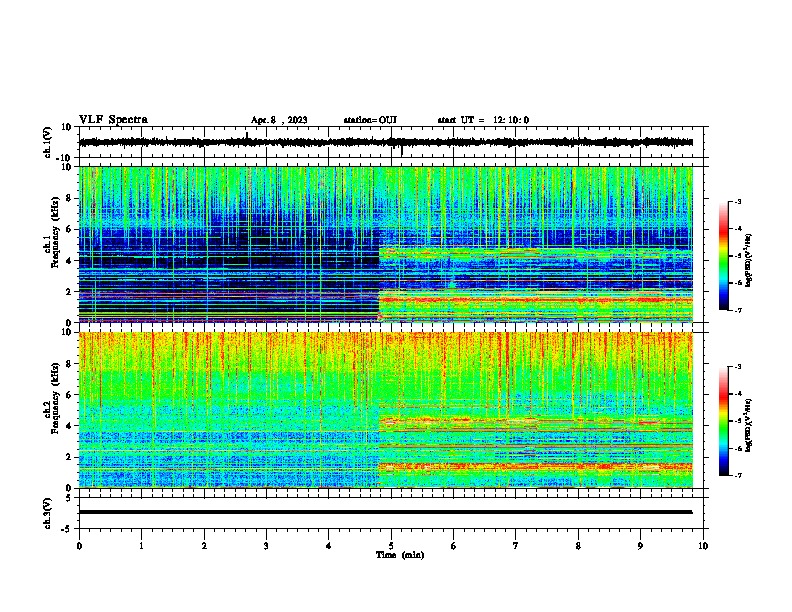Viewport: 792px width, 612px height.
Task: Click the time axis tick label "8"
Action: [578, 546]
